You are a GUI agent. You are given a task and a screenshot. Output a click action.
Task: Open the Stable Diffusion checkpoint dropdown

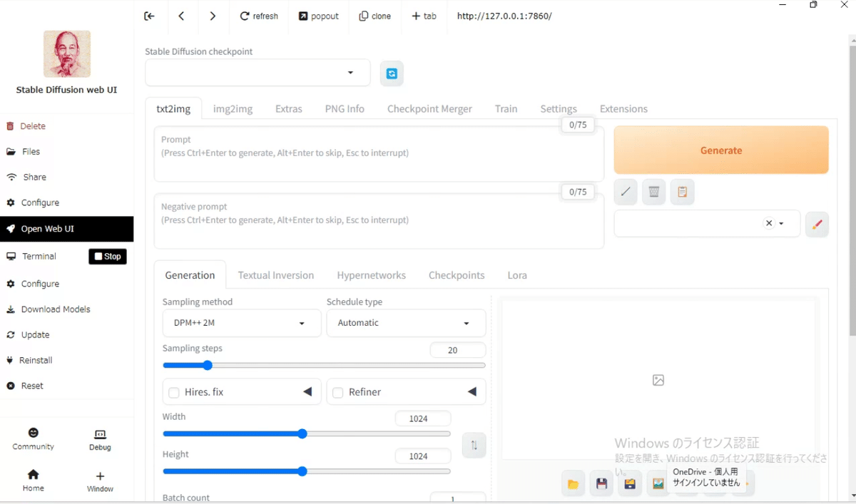point(257,73)
